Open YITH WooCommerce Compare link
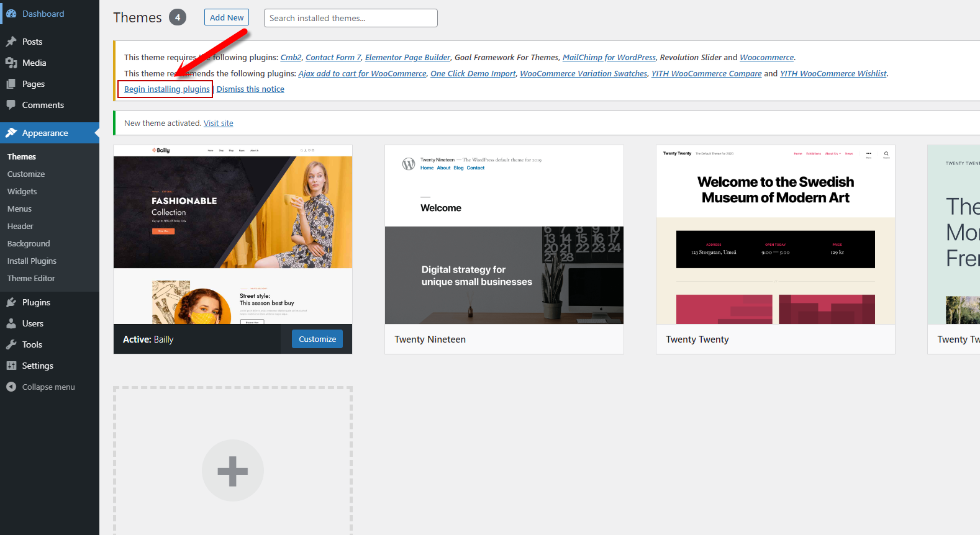The image size is (980, 535). point(706,73)
